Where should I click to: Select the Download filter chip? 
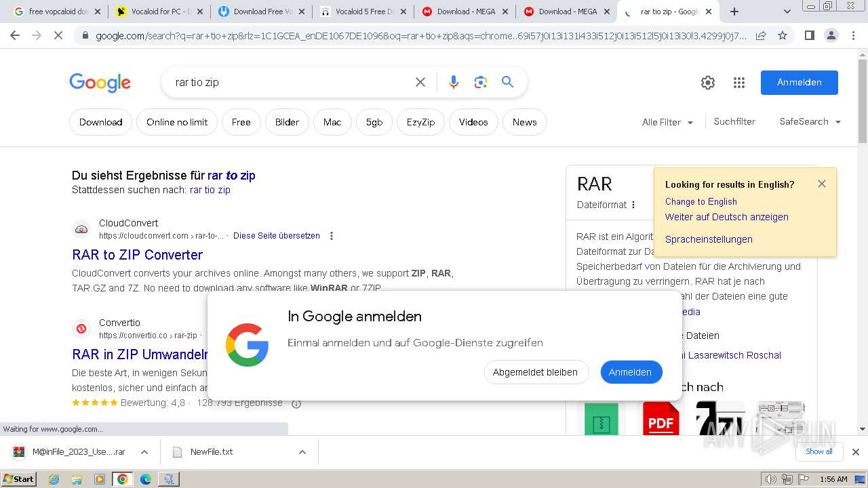100,122
